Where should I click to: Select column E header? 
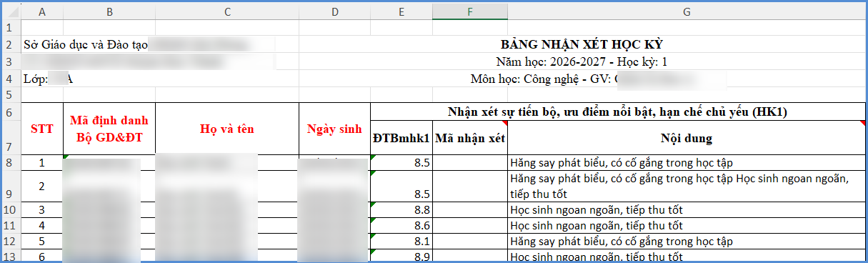[401, 12]
